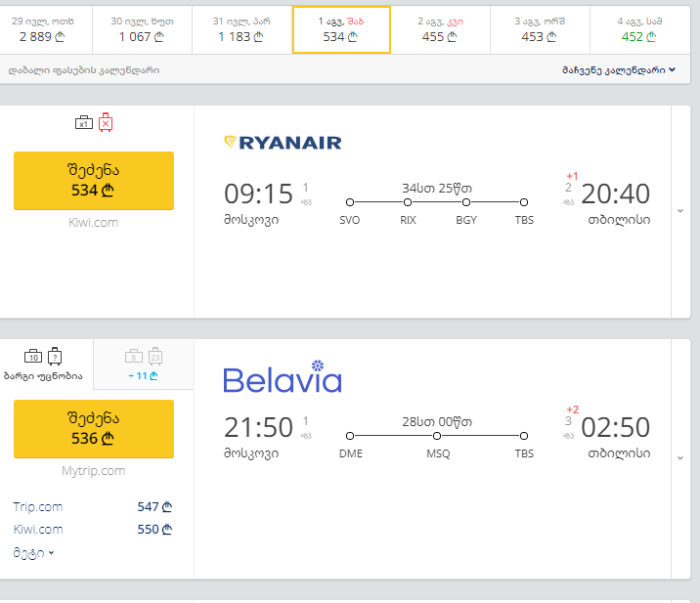Image resolution: width=700 pixels, height=603 pixels.
Task: Select the unknown baggage fare tab
Action: 46,365
